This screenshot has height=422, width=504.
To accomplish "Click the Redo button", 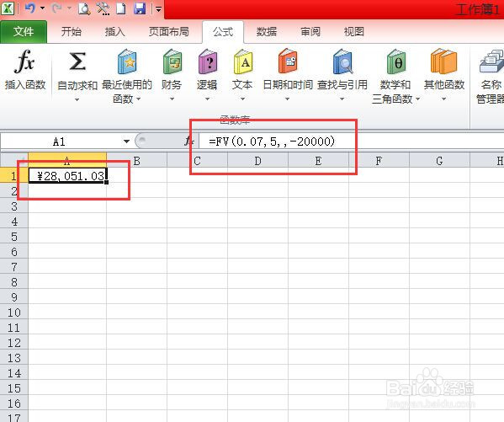I will coord(56,8).
